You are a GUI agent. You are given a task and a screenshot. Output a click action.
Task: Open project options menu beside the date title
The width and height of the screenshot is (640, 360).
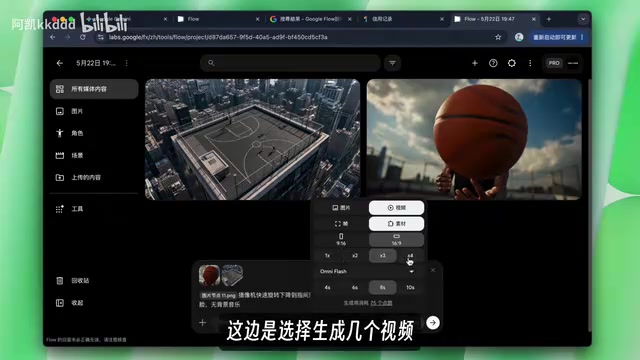127,63
